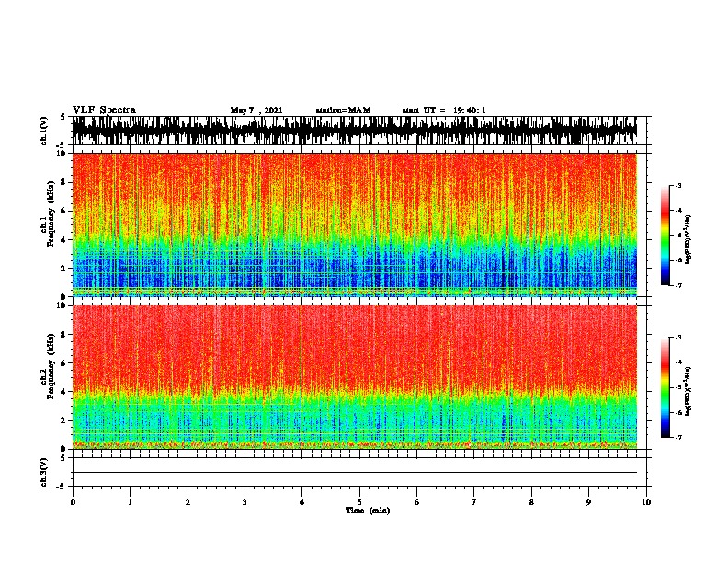This screenshot has height=563, width=728.
Task: Click the "8" tick on the time axis
Action: [x=531, y=502]
